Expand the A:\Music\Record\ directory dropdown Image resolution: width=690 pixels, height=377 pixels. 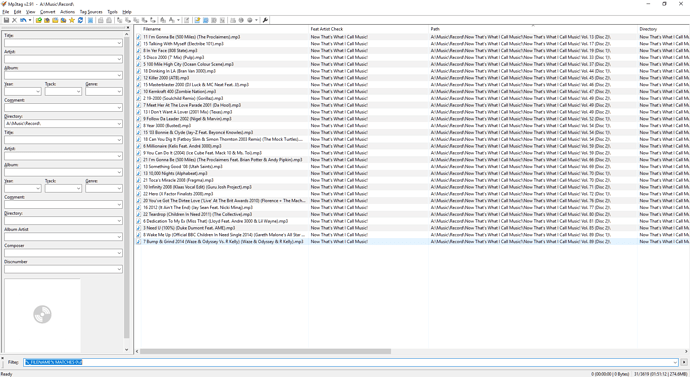click(x=119, y=124)
